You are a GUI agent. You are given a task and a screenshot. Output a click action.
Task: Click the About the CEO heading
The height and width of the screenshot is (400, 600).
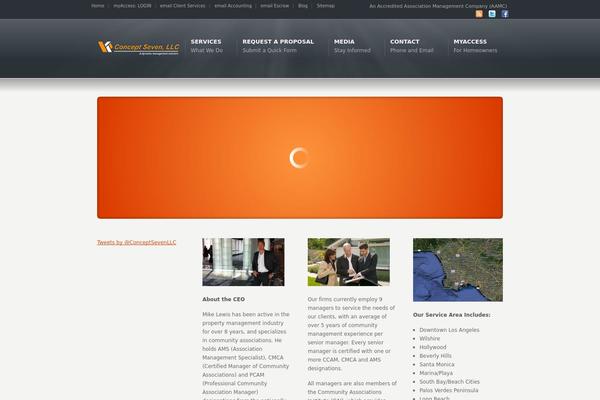223,299
